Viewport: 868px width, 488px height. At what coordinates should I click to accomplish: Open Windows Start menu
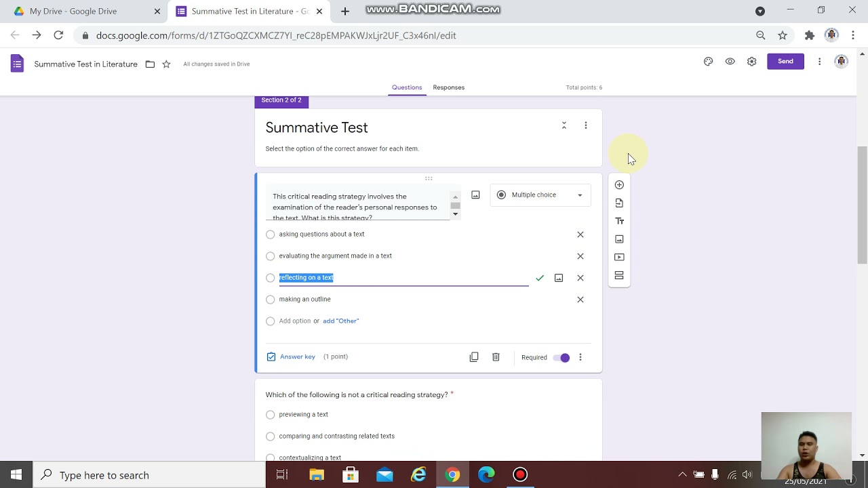pos(16,475)
